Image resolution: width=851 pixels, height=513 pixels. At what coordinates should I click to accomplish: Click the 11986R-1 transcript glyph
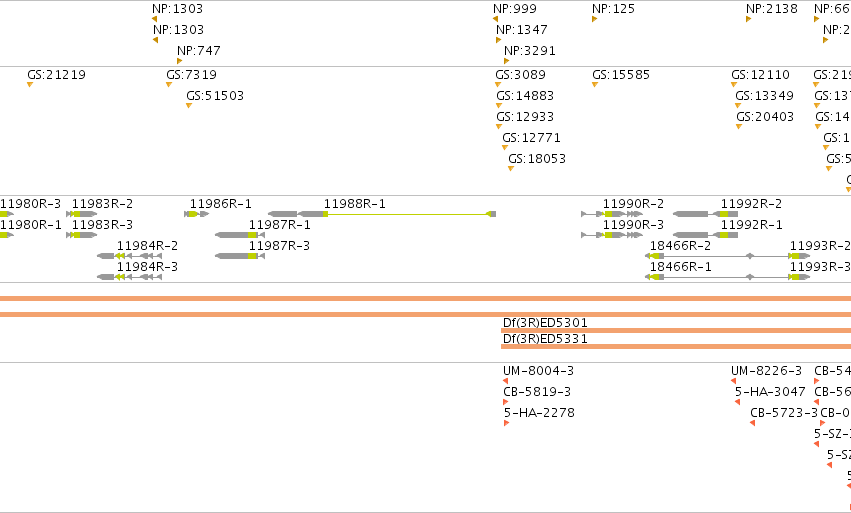(196, 214)
